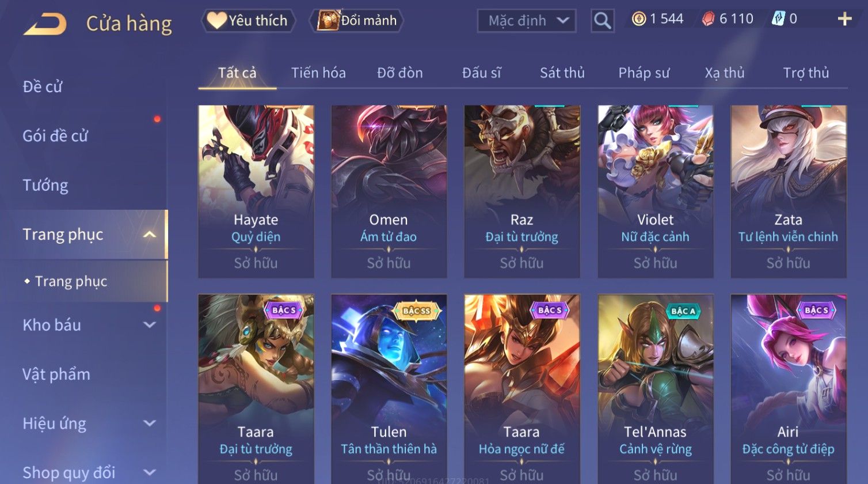Open Tướng in the sidebar

point(45,186)
